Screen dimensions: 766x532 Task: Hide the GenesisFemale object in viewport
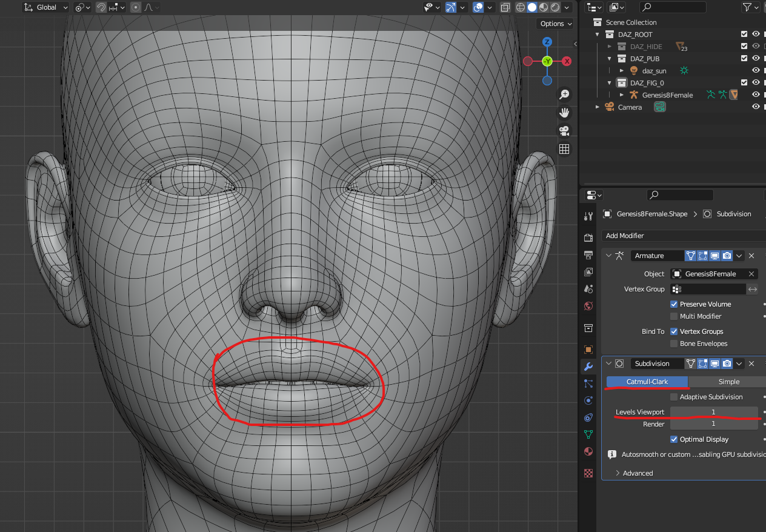(755, 95)
